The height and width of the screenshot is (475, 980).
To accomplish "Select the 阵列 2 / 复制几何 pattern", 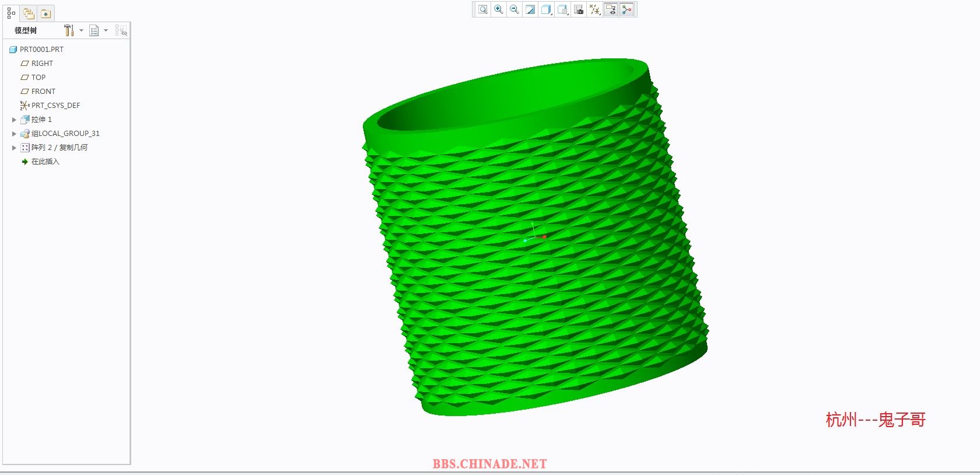I will pyautogui.click(x=54, y=148).
